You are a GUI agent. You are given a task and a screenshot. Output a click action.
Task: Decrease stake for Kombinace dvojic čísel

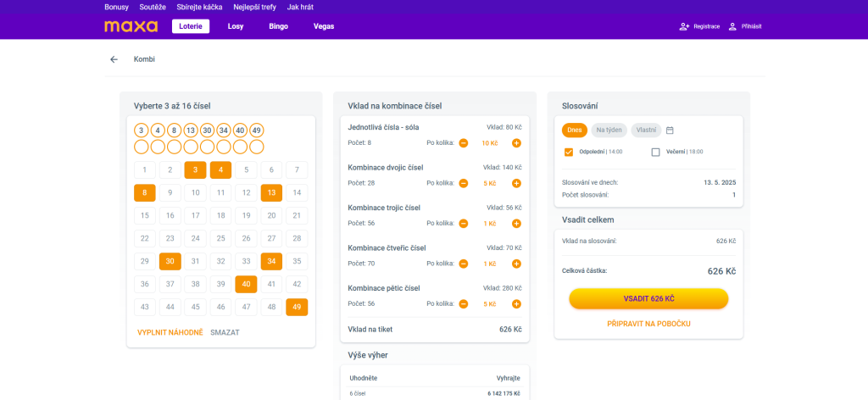click(x=464, y=183)
